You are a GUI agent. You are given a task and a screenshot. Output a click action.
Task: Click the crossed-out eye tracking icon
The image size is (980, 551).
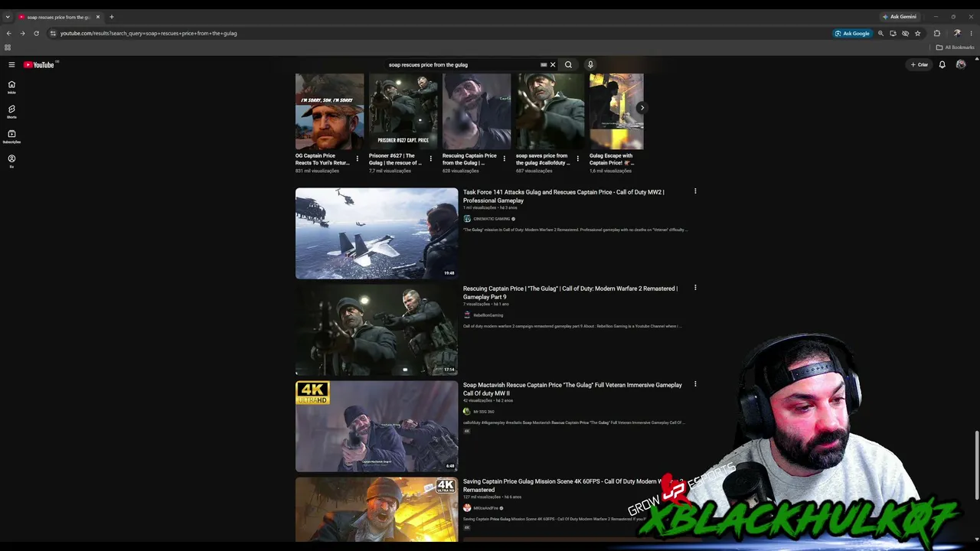click(905, 34)
